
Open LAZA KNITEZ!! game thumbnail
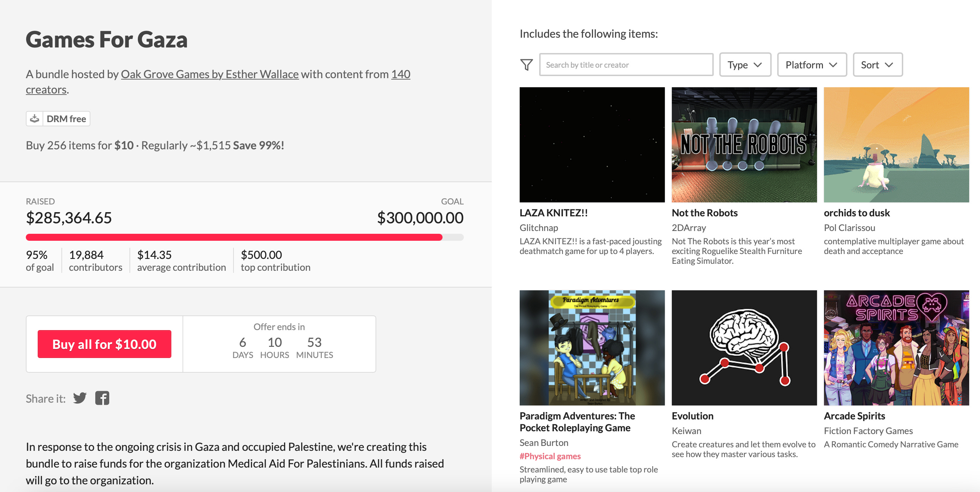[592, 144]
